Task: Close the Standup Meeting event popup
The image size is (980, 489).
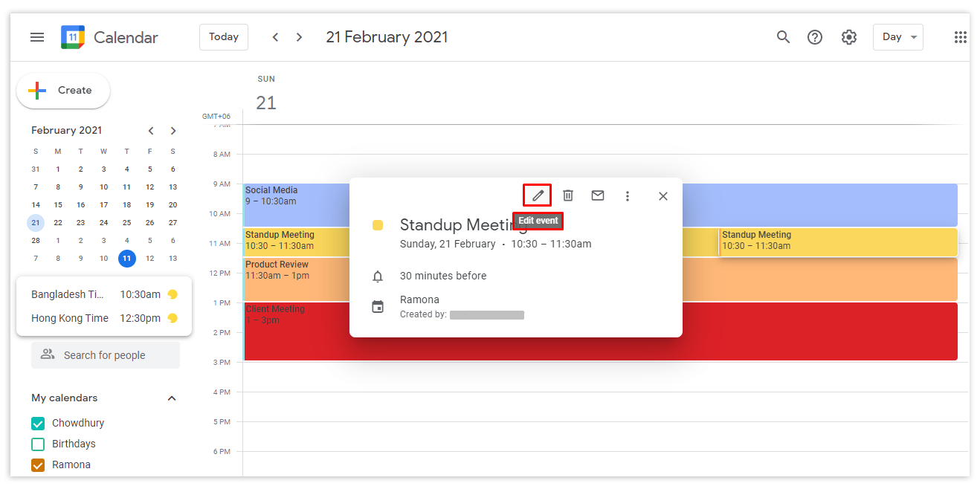Action: tap(663, 196)
